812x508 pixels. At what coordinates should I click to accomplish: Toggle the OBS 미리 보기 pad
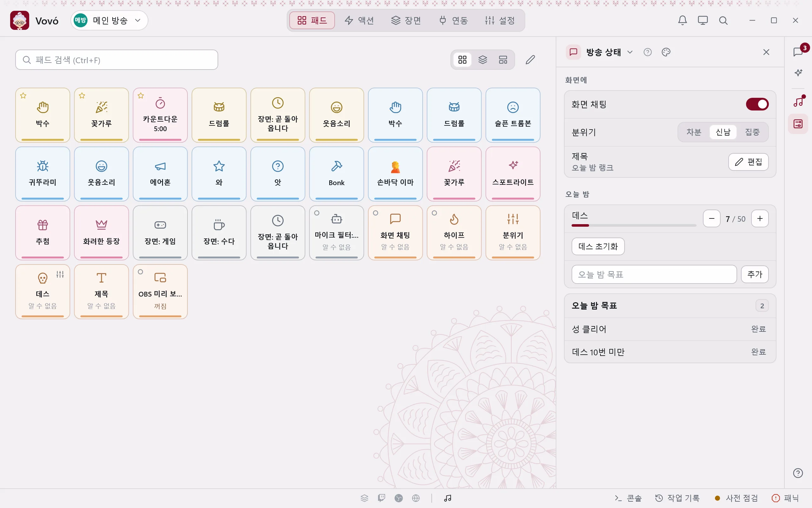160,291
